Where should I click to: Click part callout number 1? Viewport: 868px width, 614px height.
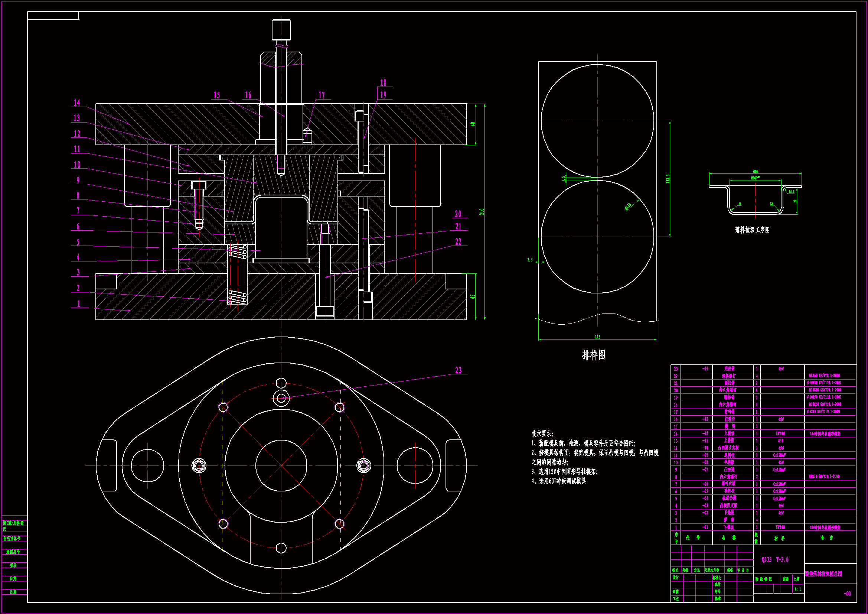pos(78,304)
